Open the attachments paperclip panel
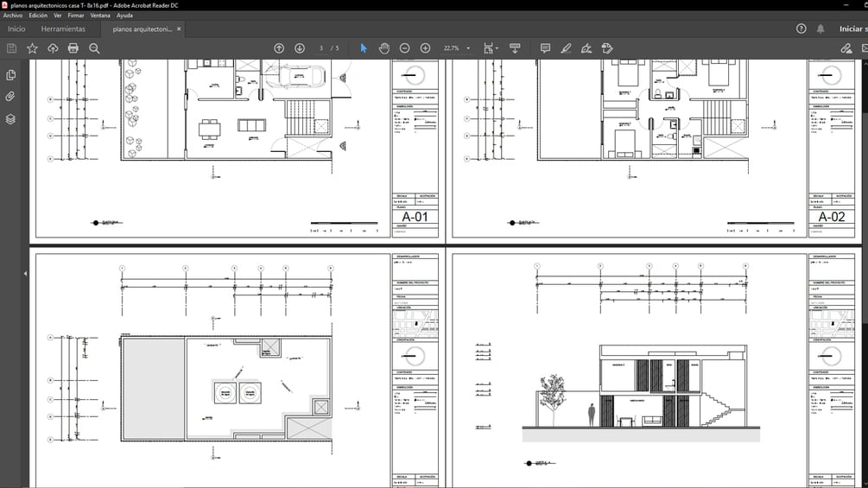The width and height of the screenshot is (868, 488). coord(10,96)
